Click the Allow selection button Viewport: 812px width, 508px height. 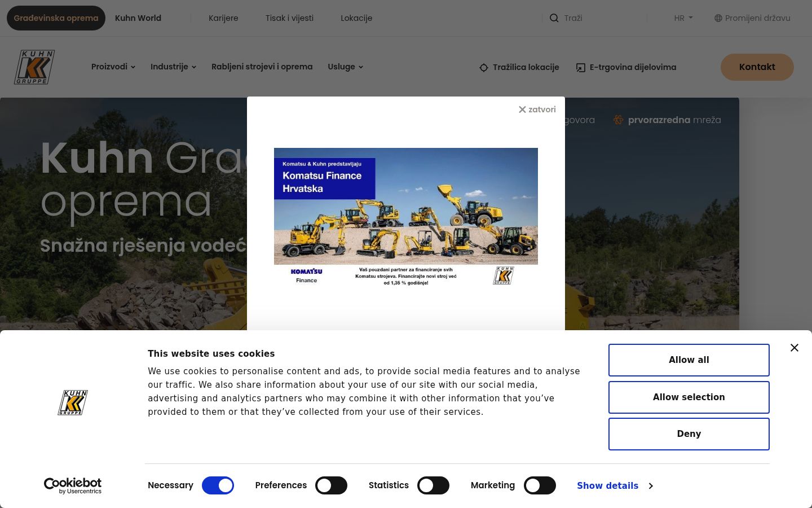click(689, 397)
